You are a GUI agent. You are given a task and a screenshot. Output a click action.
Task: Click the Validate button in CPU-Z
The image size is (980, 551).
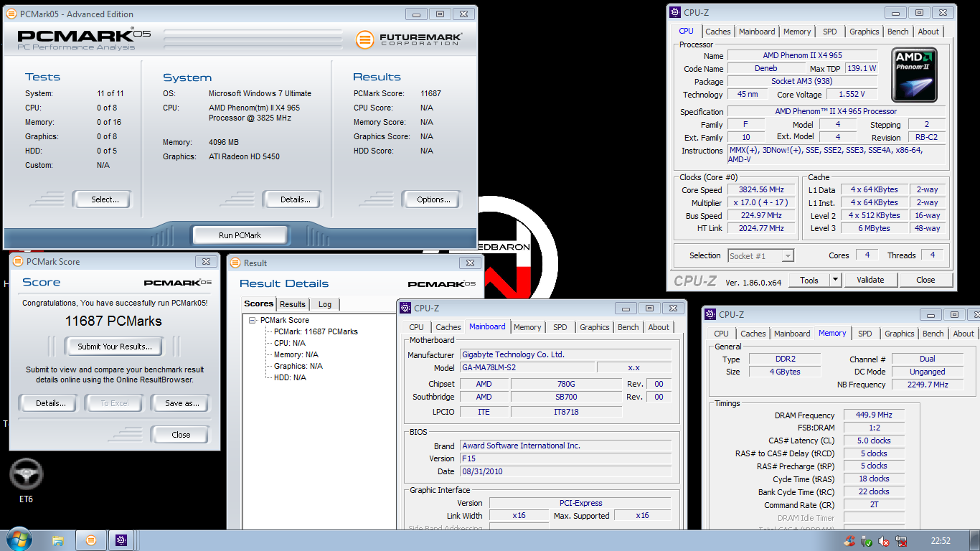point(870,280)
